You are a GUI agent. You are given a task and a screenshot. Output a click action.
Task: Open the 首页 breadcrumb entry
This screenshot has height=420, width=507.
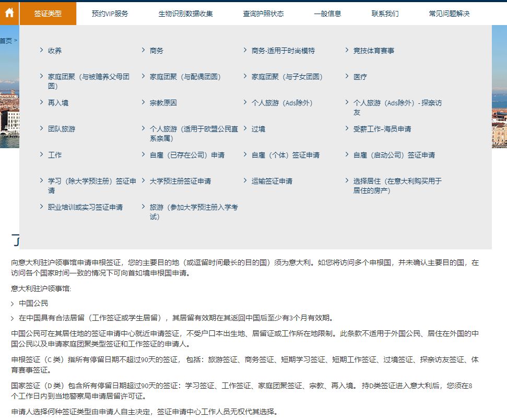tap(7, 41)
